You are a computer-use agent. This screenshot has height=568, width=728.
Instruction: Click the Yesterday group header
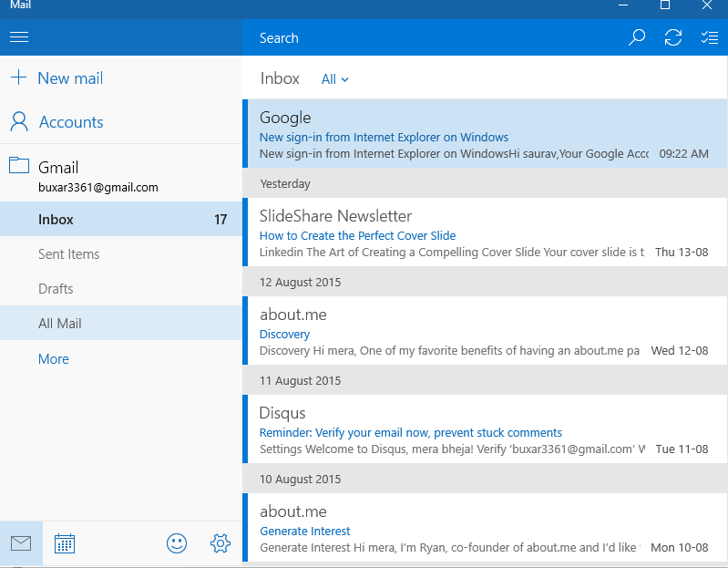point(485,183)
